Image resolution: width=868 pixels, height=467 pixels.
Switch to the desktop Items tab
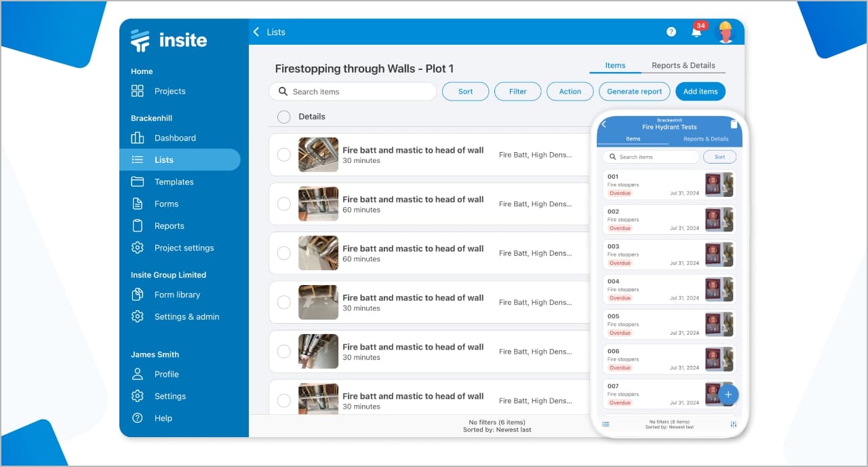(x=615, y=66)
